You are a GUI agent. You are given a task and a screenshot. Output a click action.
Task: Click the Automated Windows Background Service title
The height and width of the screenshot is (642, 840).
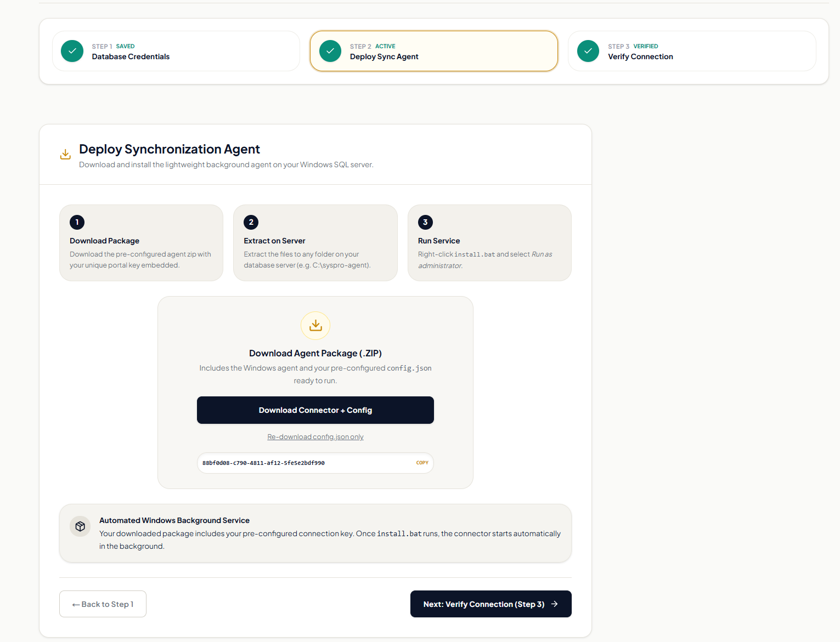[174, 520]
